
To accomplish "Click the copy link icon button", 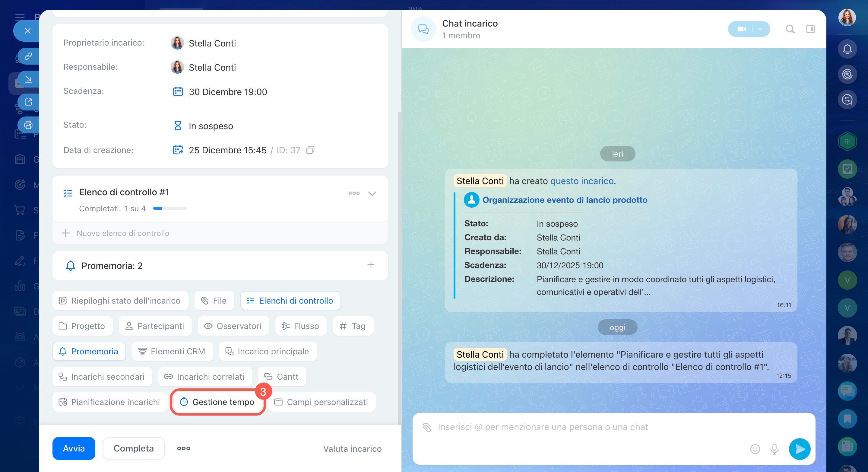I will 28,56.
